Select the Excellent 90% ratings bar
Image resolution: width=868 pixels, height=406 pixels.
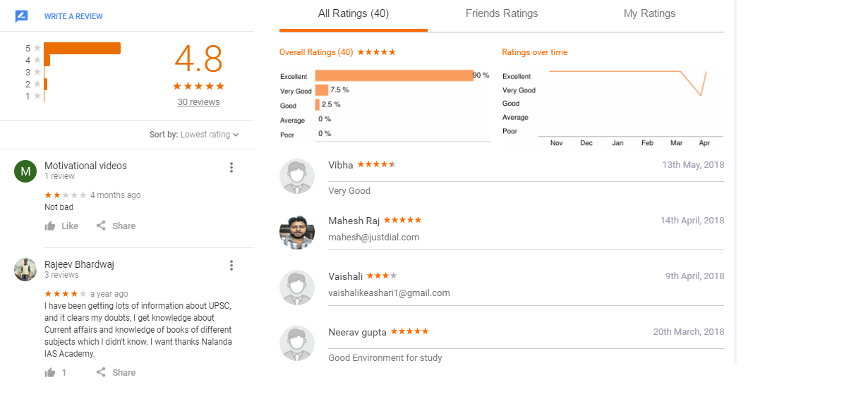[x=394, y=75]
